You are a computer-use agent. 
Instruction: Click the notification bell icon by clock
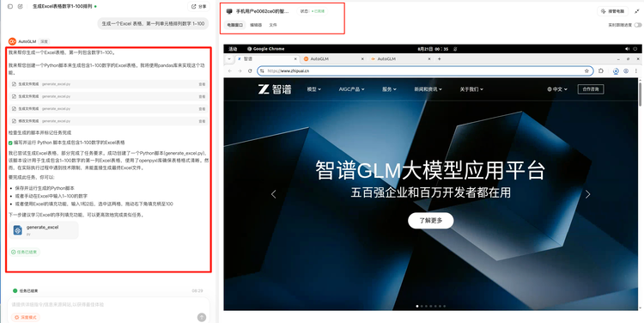(455, 49)
